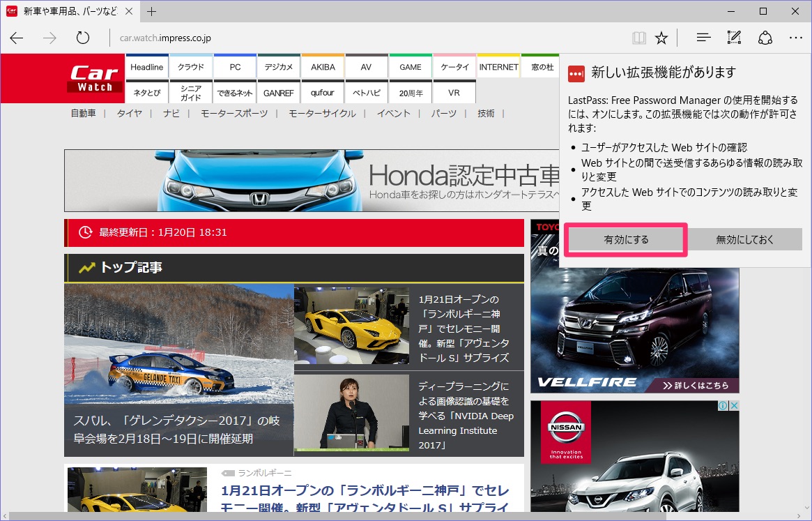Open the ネタとぴ site tab
The width and height of the screenshot is (812, 521).
pos(146,92)
